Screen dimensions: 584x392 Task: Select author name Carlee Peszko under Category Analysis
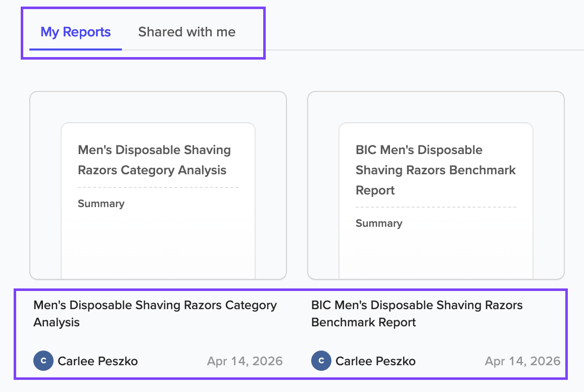[x=98, y=361]
